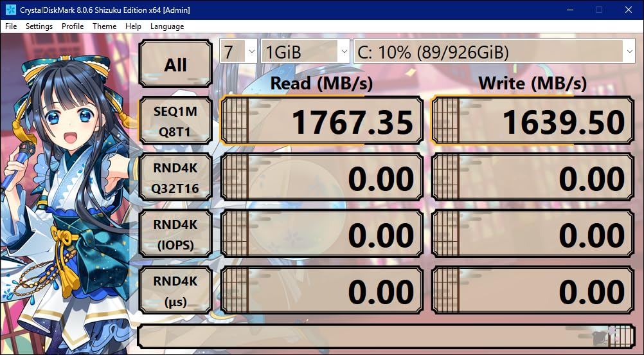644x355 pixels.
Task: Click the RND4K (IOPS) read value
Action: click(322, 234)
